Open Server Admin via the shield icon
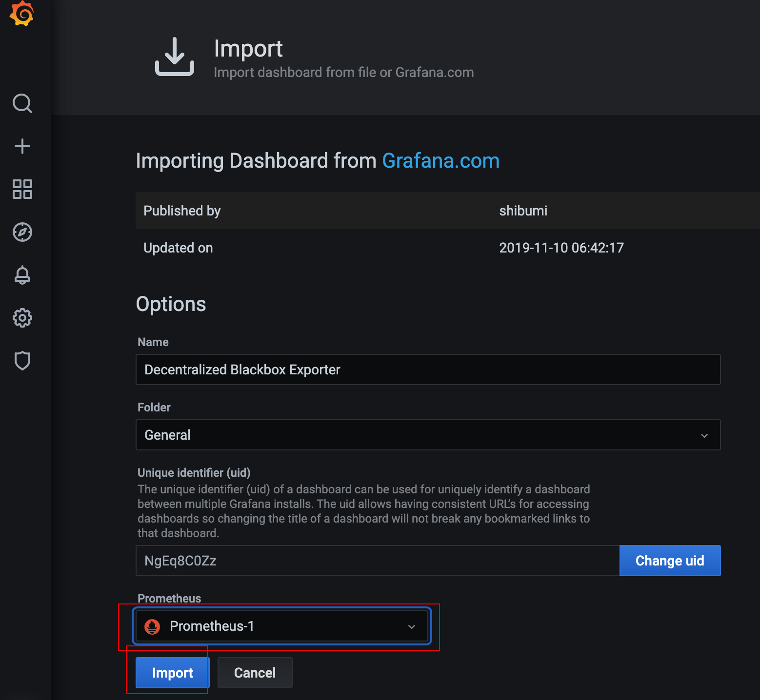This screenshot has height=700, width=760. (x=22, y=361)
